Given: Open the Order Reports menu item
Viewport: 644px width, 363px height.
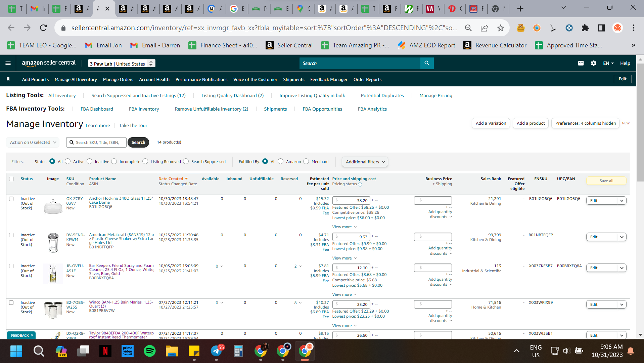Looking at the screenshot, I should tap(367, 79).
